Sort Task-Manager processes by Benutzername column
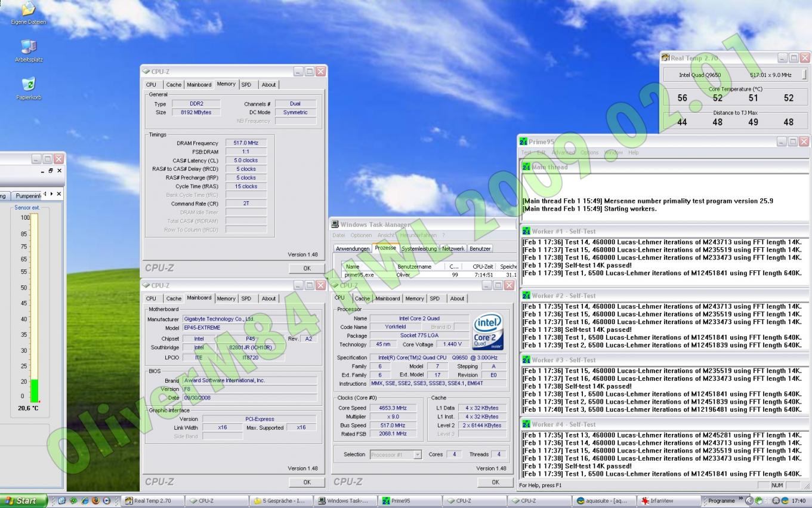 coord(421,267)
